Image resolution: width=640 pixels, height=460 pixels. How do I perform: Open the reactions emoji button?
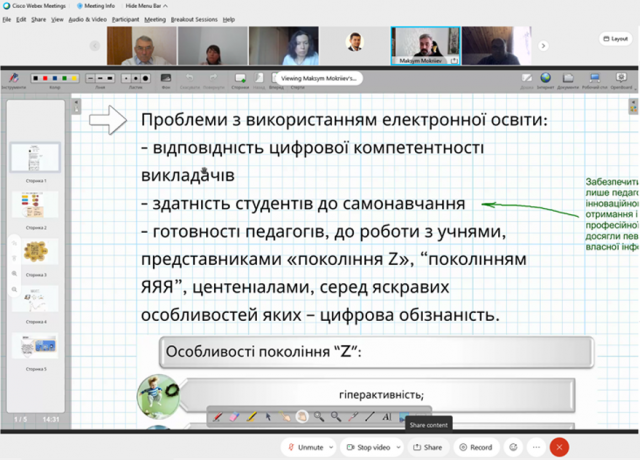(x=513, y=447)
